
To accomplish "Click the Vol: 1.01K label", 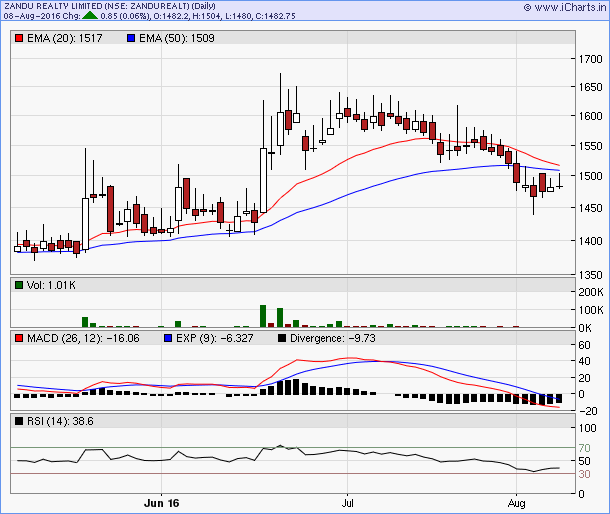I will [x=51, y=285].
